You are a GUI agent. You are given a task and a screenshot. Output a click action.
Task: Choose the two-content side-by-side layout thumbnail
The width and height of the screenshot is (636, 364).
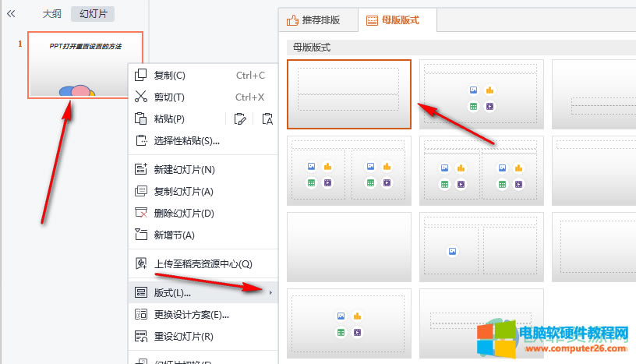click(x=348, y=170)
